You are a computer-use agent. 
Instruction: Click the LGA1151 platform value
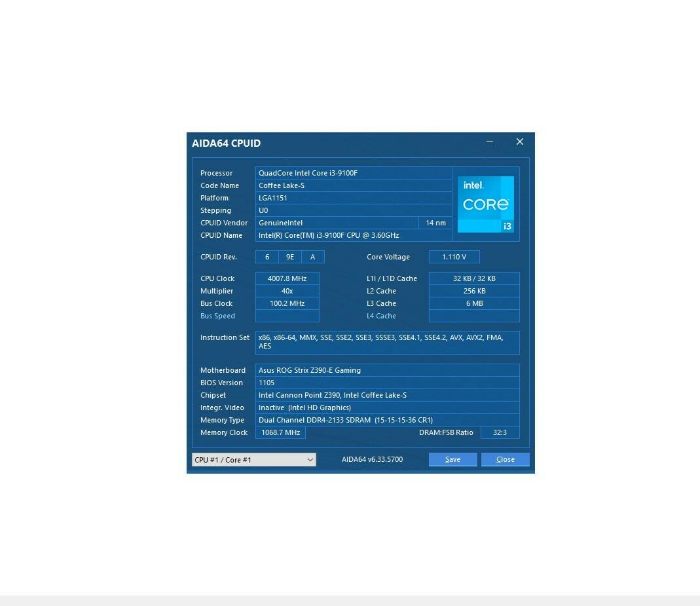(354, 198)
